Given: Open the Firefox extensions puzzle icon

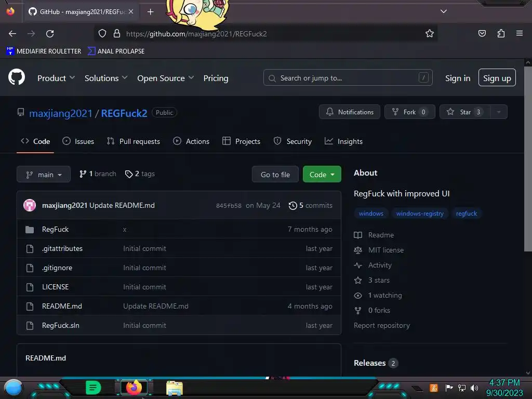Looking at the screenshot, I should pos(501,33).
